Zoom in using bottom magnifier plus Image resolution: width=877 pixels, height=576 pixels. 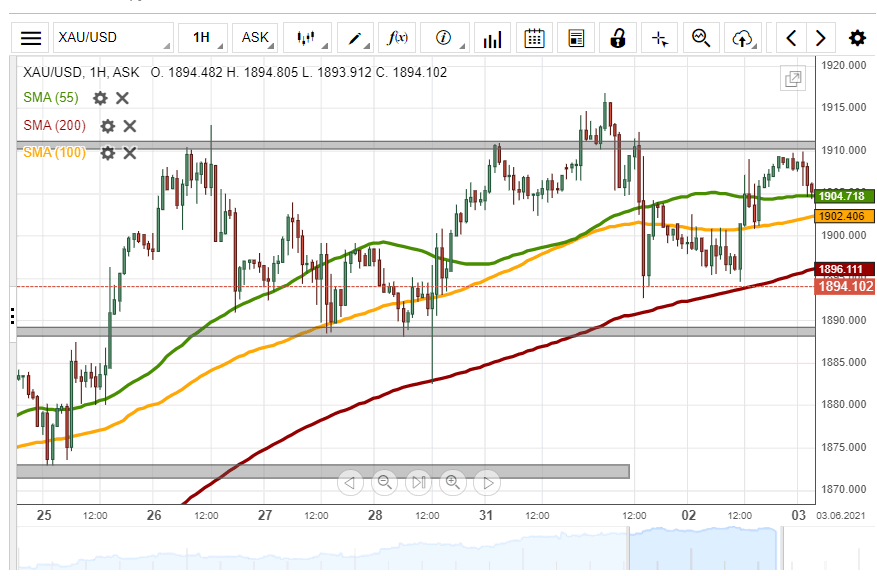click(x=453, y=483)
